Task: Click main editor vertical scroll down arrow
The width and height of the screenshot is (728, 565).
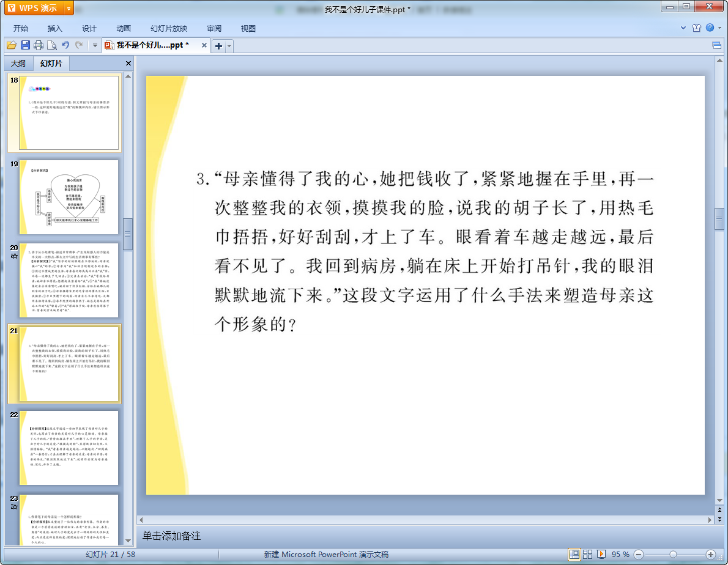Action: pyautogui.click(x=719, y=501)
